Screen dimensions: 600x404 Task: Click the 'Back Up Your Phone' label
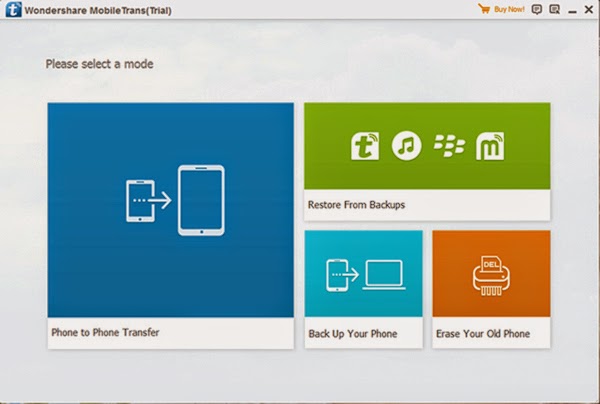point(353,334)
